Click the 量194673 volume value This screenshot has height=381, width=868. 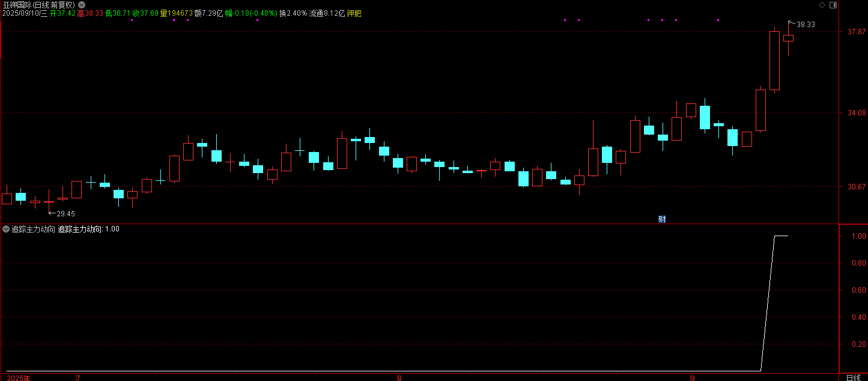pos(177,13)
